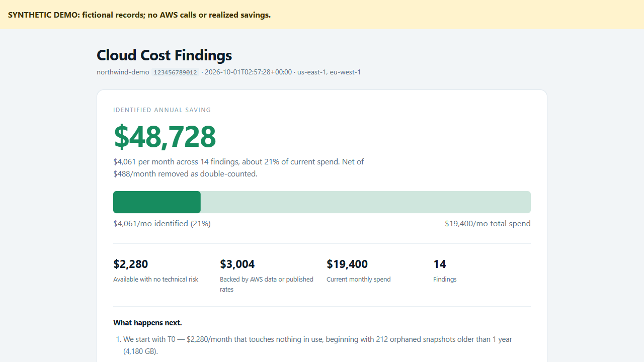Click the IDENTIFIED ANNUAL SAVING label
The image size is (644, 362).
tap(162, 110)
